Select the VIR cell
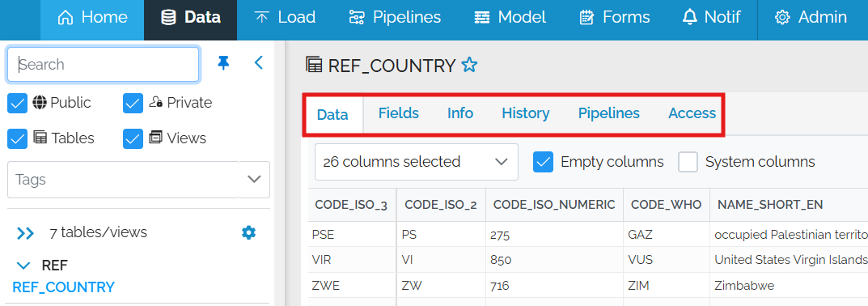The height and width of the screenshot is (306, 868). [352, 260]
